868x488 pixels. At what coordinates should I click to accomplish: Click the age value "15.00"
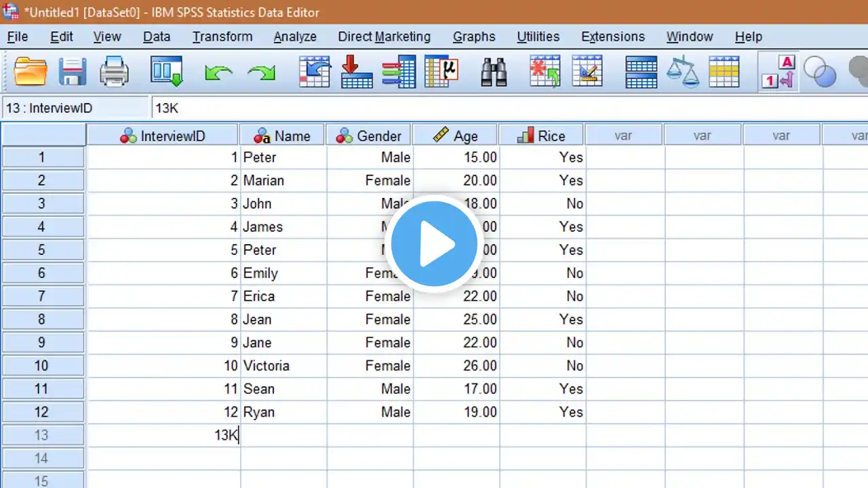[479, 157]
